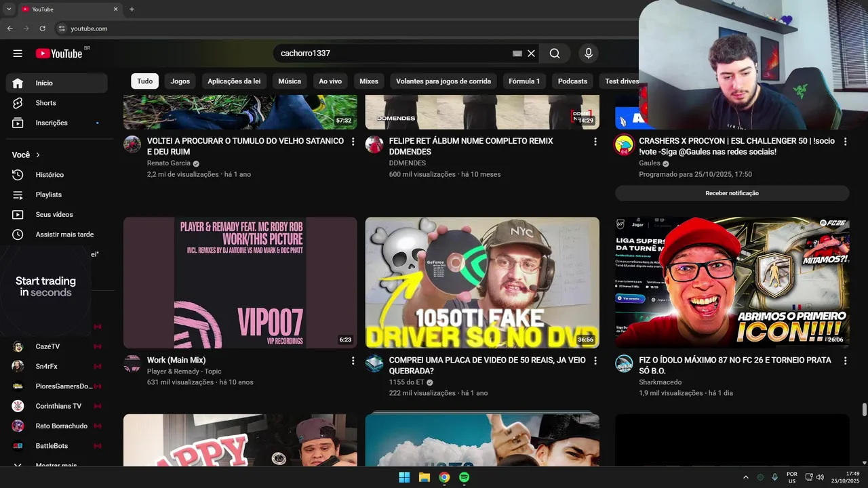The image size is (868, 488).
Task: Open the Corinthians TV subscription
Action: [x=57, y=406]
